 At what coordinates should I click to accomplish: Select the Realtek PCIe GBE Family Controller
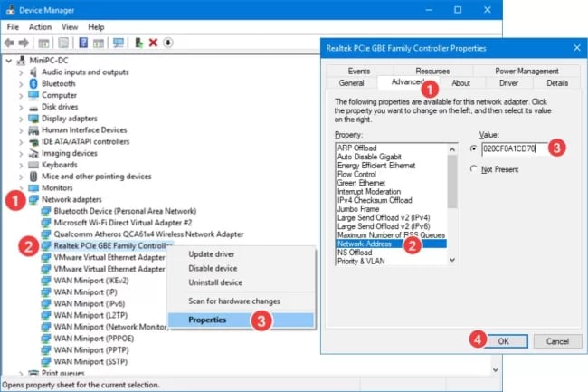pos(113,245)
